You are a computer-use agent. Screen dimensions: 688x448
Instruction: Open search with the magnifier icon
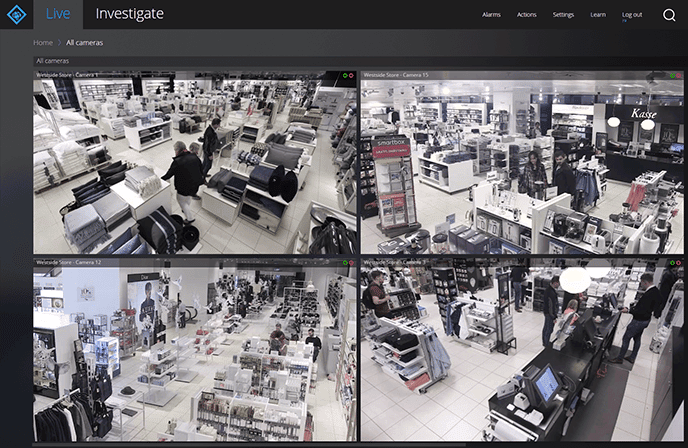(668, 15)
